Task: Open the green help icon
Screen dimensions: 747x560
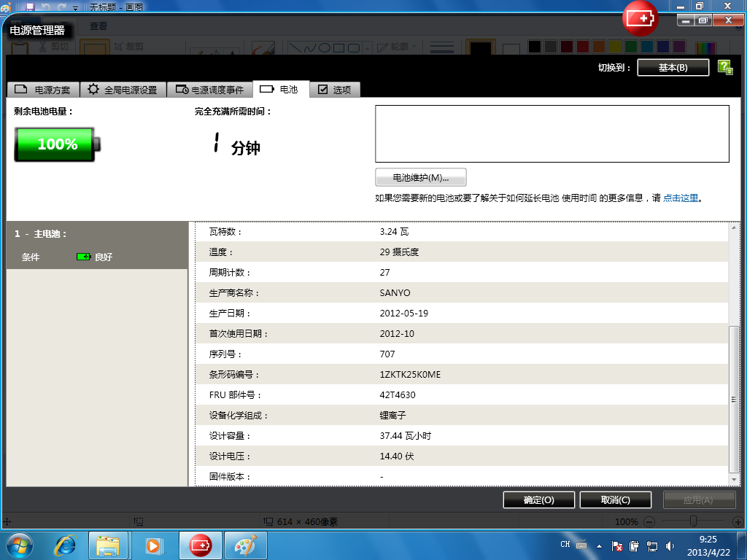Action: (x=725, y=67)
